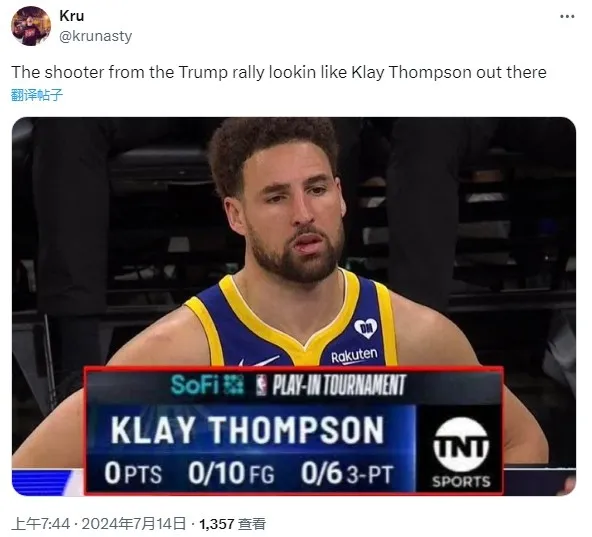Click the KLAY THOMPSON name banner

(x=247, y=430)
